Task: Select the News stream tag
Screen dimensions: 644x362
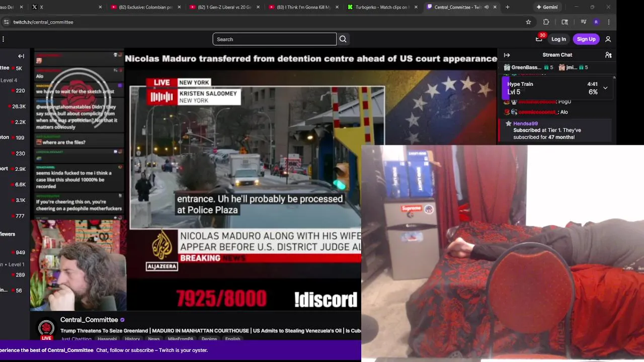Action: coord(154,339)
